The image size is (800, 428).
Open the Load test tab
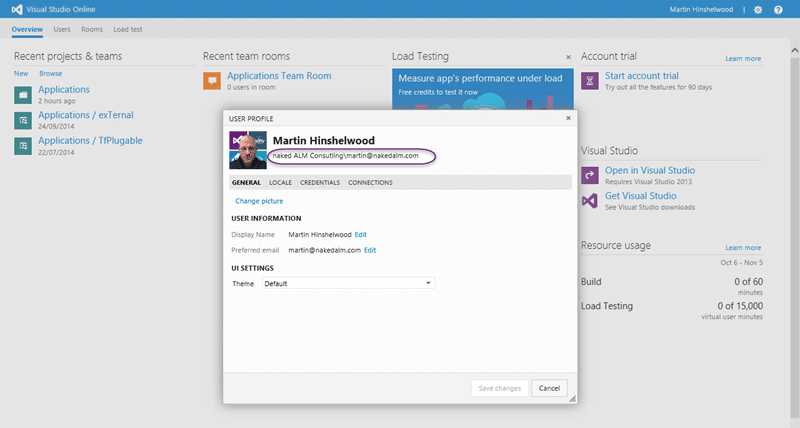coord(128,30)
